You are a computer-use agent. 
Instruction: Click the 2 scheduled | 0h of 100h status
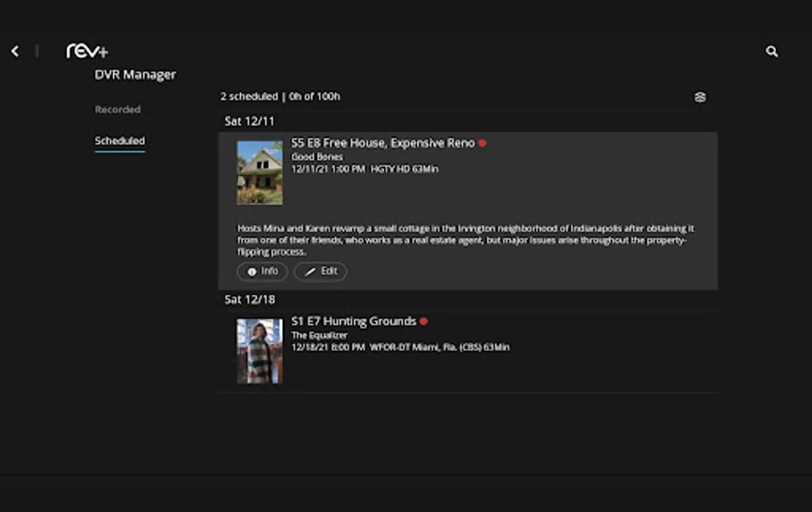(x=280, y=97)
